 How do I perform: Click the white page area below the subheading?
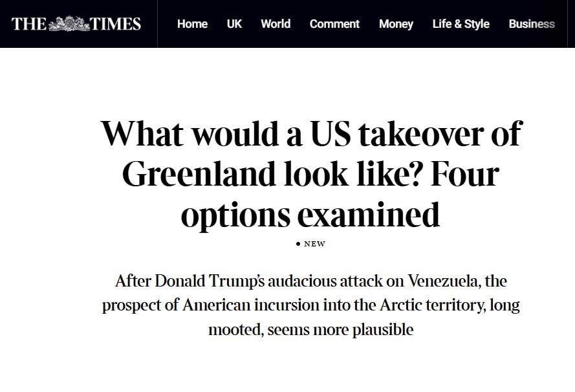coord(287,369)
